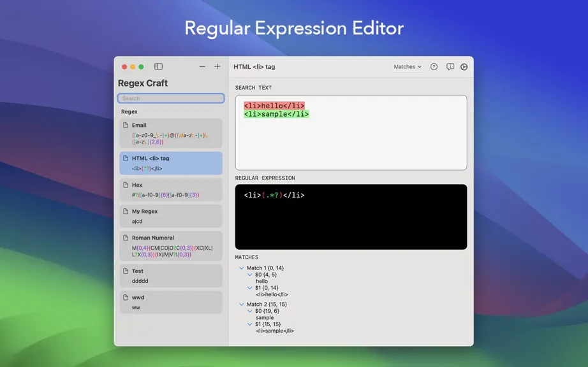Click the document icon beside Roman Numeral
588x367 pixels.
point(126,238)
